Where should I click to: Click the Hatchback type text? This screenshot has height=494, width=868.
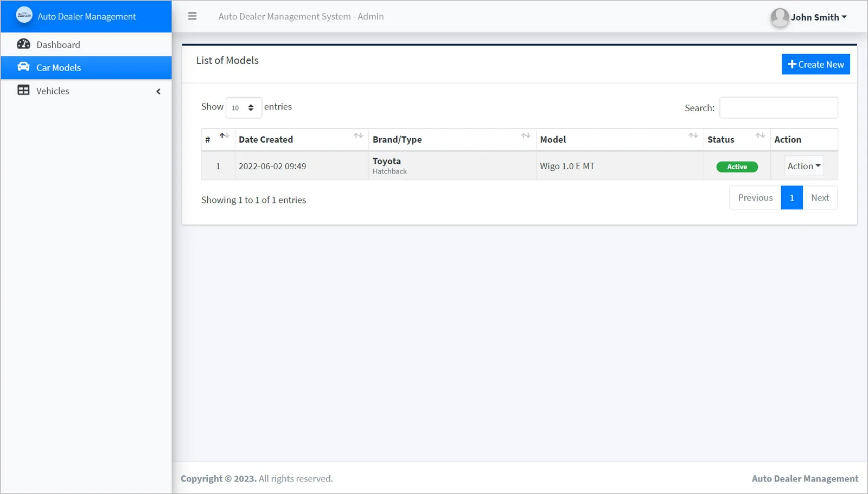click(x=390, y=171)
